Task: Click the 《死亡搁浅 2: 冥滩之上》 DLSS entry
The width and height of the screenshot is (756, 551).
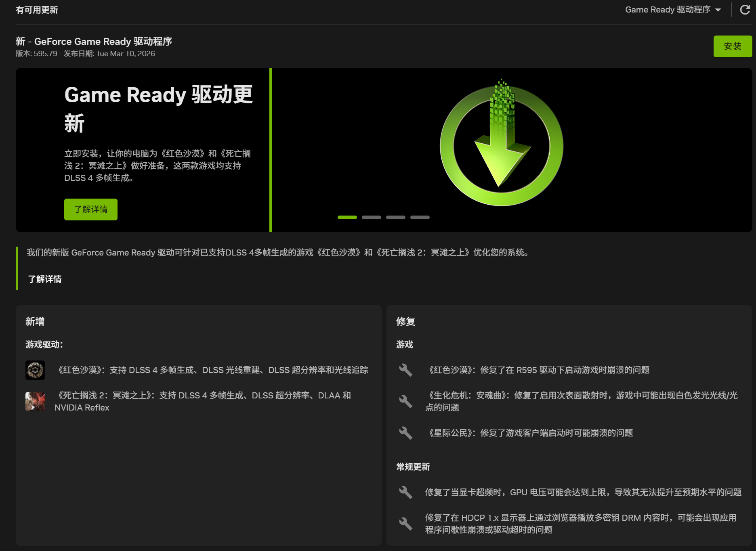Action: pos(203,402)
